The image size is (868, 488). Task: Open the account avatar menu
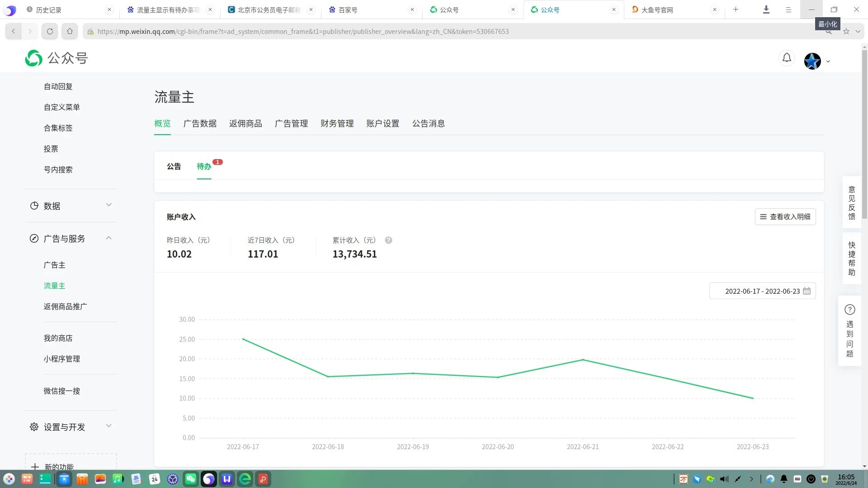(812, 61)
